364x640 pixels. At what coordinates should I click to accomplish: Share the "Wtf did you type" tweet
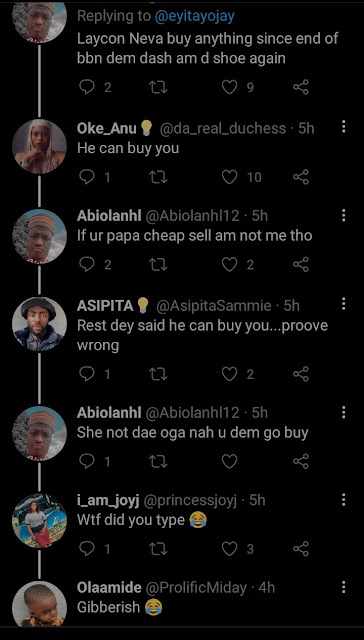pyautogui.click(x=301, y=549)
